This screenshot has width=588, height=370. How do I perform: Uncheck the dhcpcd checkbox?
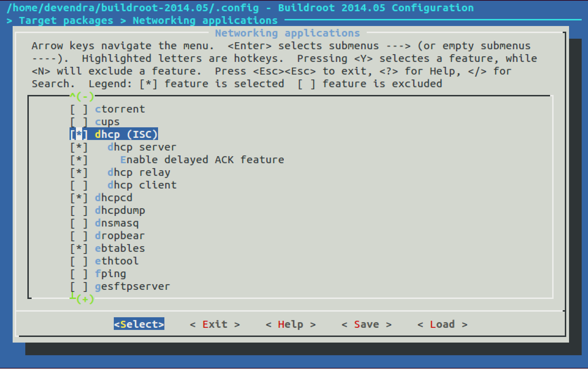pos(79,198)
